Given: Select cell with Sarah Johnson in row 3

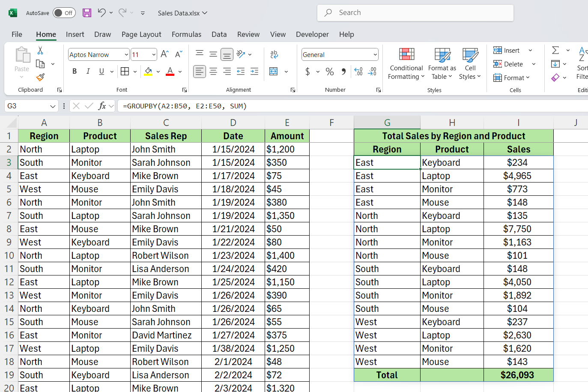Looking at the screenshot, I should 166,162.
